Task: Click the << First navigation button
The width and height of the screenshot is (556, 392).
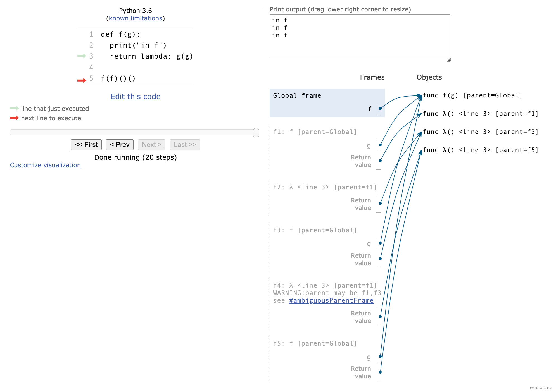Action: point(86,144)
